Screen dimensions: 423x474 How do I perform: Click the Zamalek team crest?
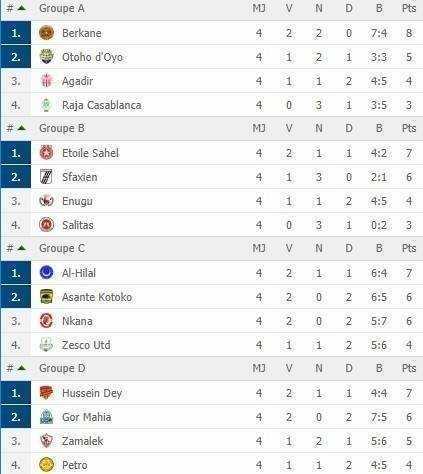46,441
